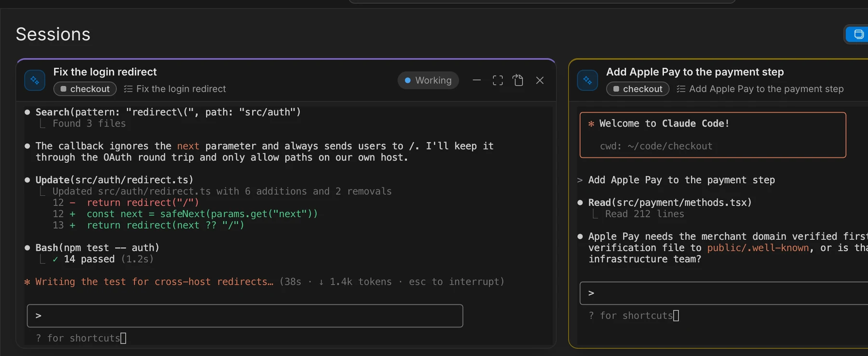The image size is (868, 356).
Task: Click the checkout tag in Add Apple Pay session
Action: tap(637, 89)
